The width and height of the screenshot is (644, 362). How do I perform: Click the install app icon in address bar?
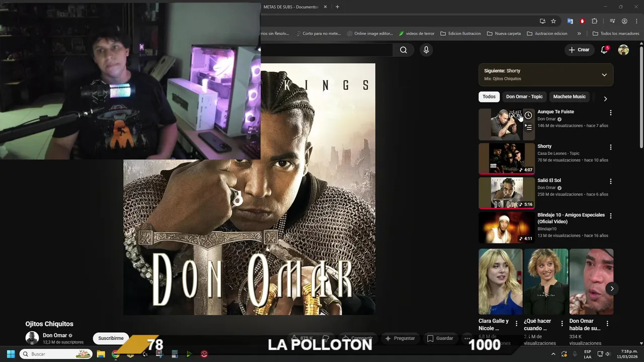tap(542, 21)
